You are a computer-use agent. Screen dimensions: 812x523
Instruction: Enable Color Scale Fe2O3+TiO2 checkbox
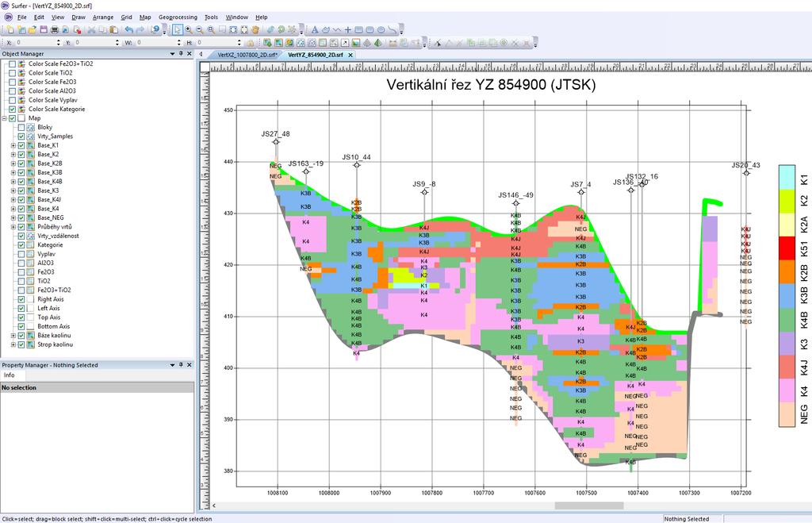click(x=13, y=63)
